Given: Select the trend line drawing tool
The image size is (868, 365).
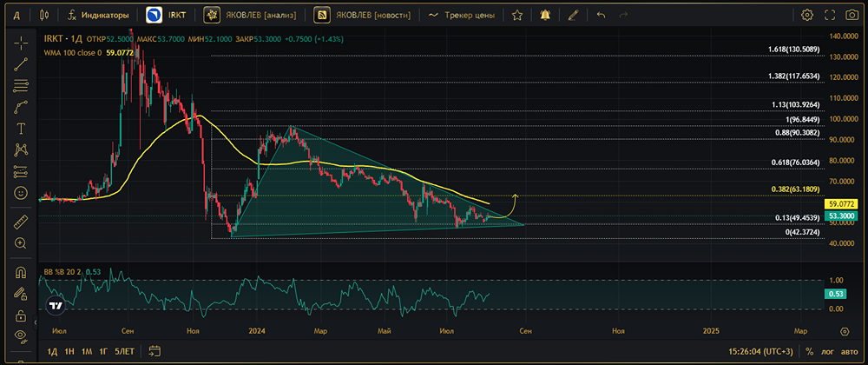Looking at the screenshot, I should click(x=20, y=64).
